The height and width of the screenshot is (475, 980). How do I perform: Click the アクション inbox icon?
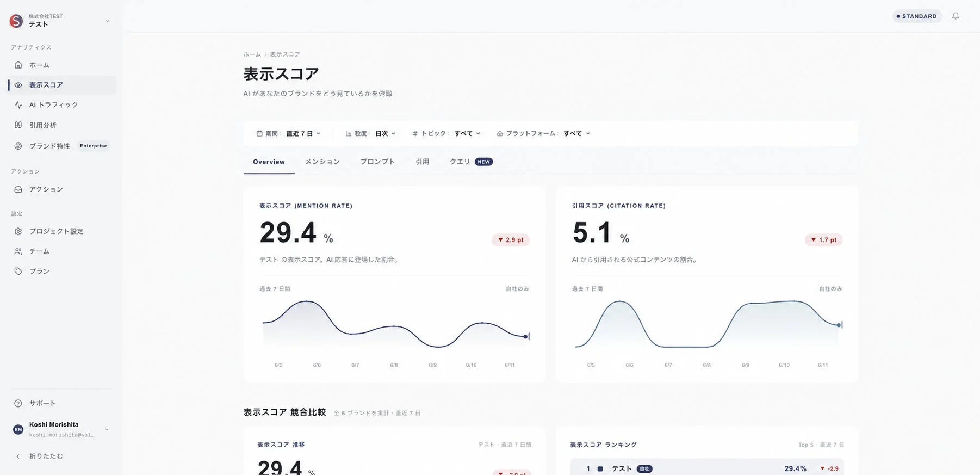(18, 189)
